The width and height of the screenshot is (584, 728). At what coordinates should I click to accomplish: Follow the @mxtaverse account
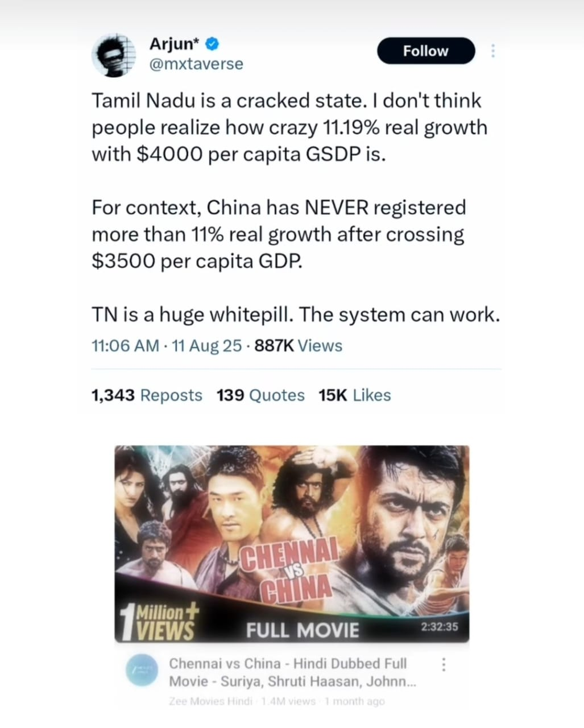click(425, 51)
